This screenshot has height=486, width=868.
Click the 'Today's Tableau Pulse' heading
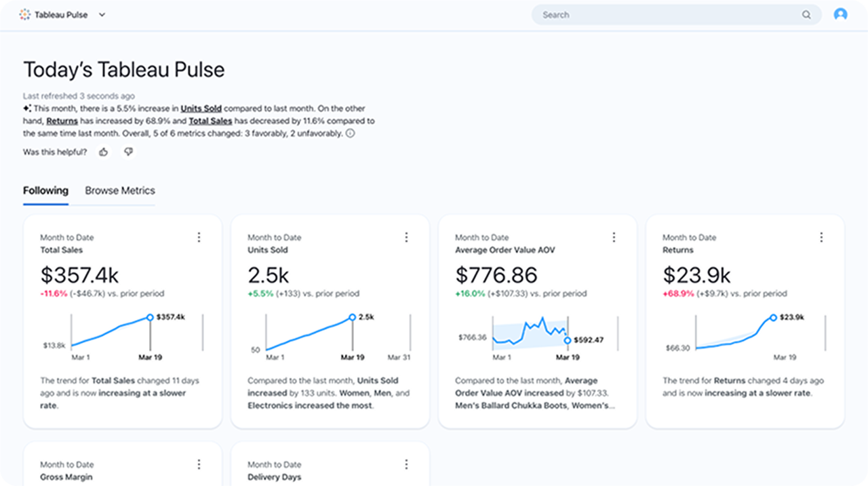point(124,70)
